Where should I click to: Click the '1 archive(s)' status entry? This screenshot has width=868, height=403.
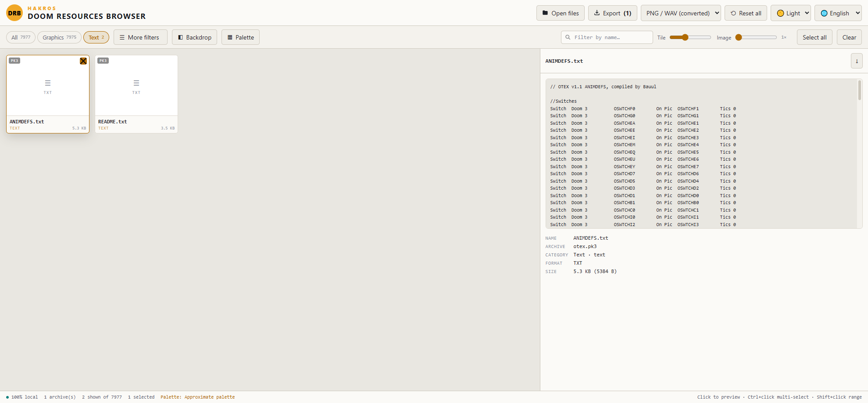click(60, 397)
